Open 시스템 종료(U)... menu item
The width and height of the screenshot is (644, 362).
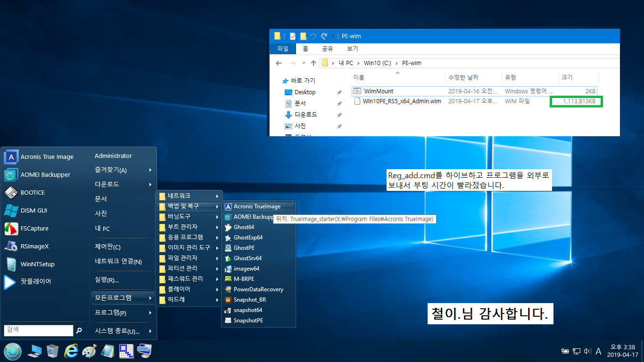pyautogui.click(x=123, y=331)
